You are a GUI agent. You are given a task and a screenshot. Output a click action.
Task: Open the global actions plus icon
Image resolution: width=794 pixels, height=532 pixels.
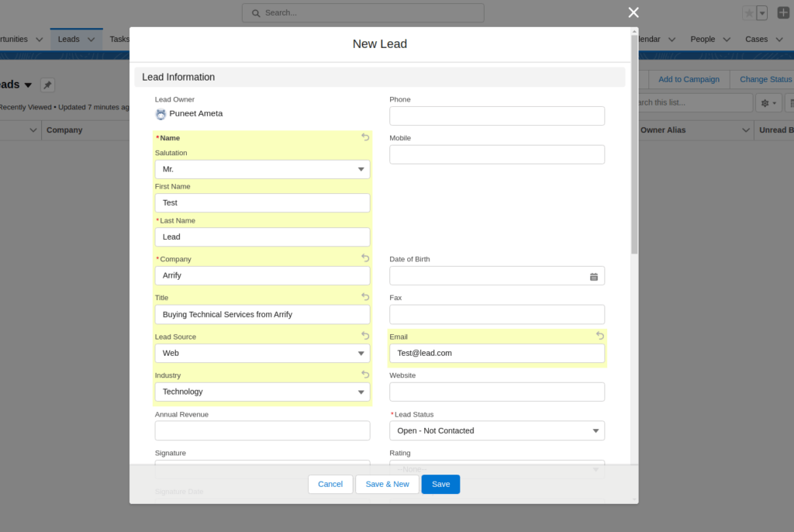coord(783,12)
